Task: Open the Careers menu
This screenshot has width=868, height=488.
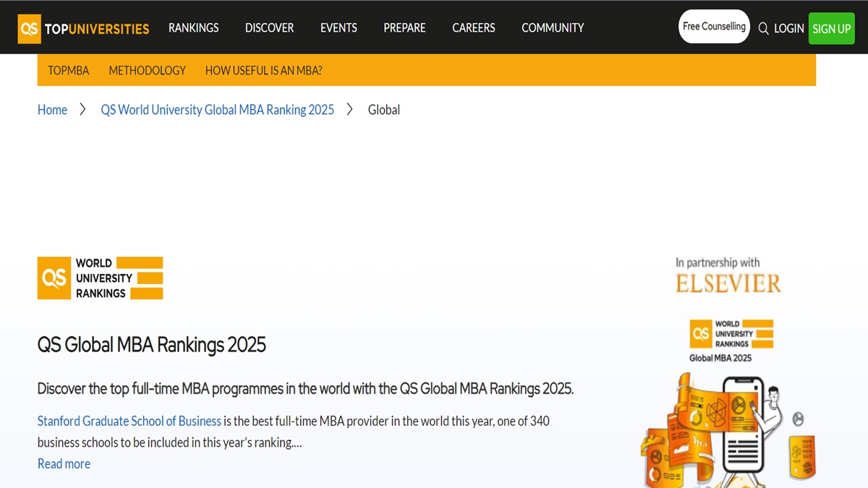Action: (474, 28)
